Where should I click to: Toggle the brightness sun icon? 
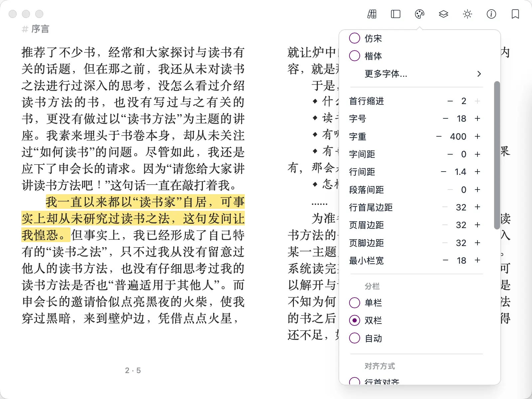(467, 14)
